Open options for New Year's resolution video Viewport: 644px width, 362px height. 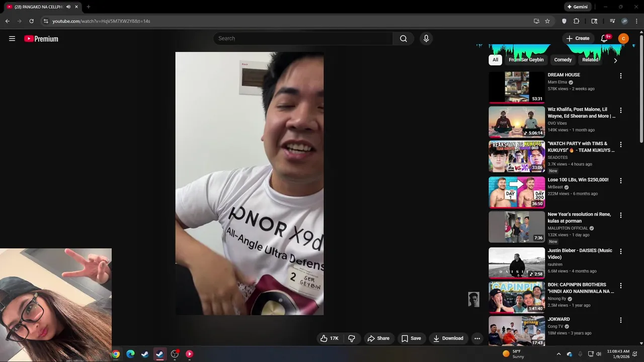click(620, 215)
